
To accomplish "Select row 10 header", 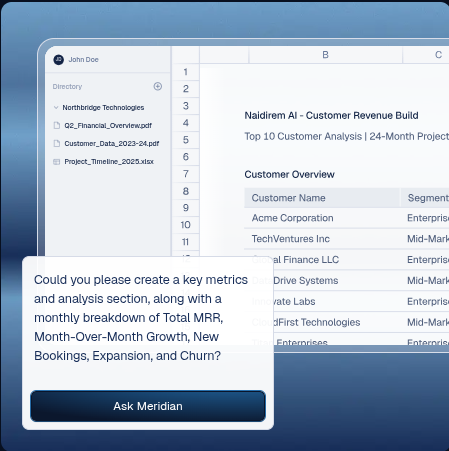I will [x=185, y=225].
